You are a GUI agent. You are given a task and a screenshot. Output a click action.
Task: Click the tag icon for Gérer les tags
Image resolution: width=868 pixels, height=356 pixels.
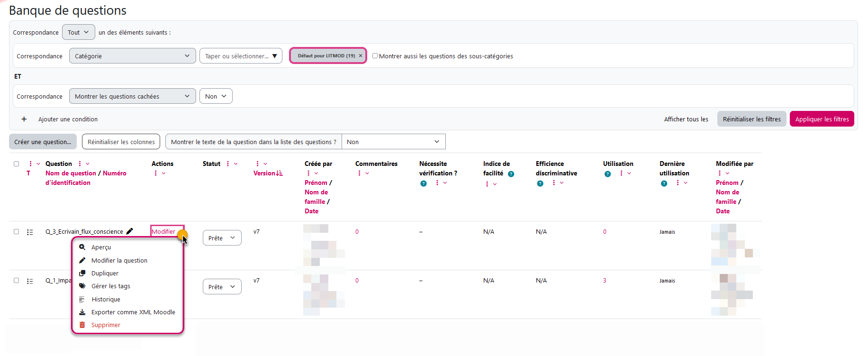click(82, 286)
